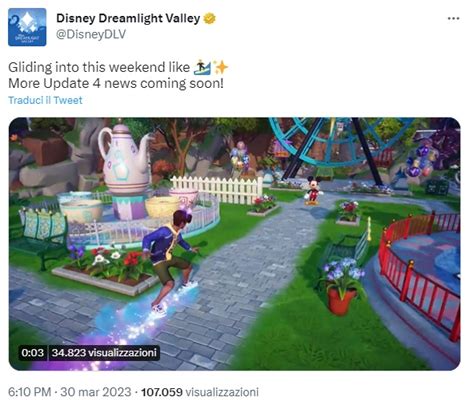The image size is (474, 409).
Task: Click the Disney Dreamlight Valley account name
Action: [x=128, y=18]
